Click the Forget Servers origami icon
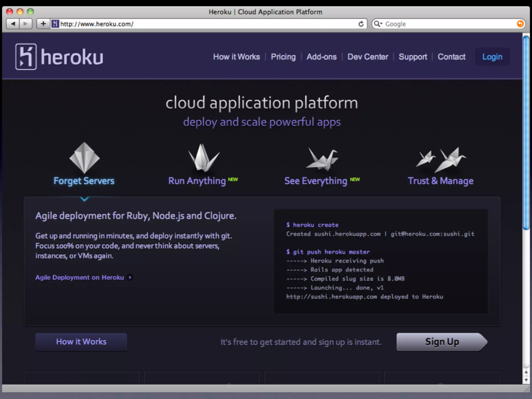The width and height of the screenshot is (532, 399). [84, 158]
